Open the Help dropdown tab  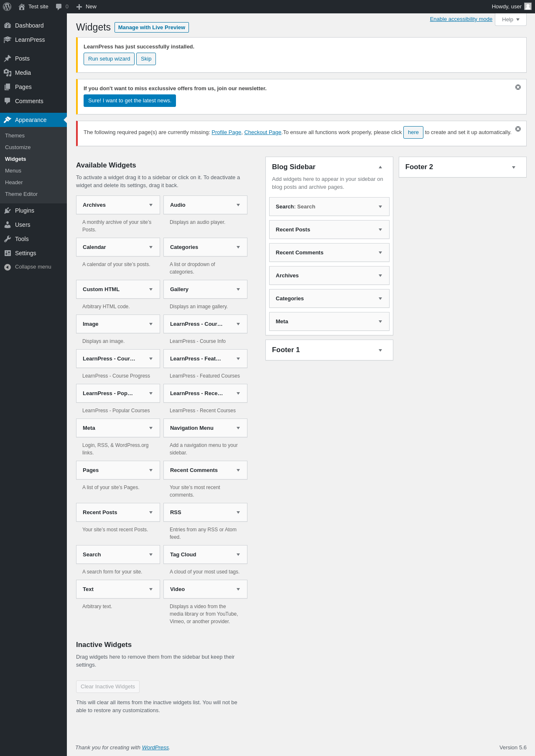tap(511, 20)
